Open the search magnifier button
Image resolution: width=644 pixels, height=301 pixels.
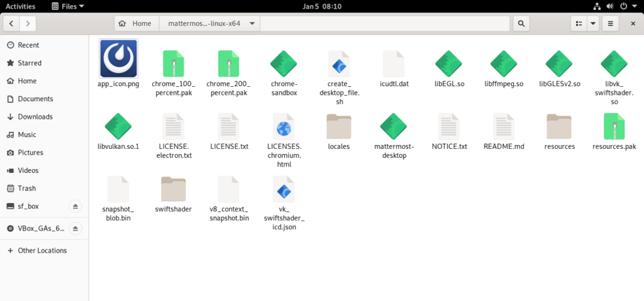521,23
